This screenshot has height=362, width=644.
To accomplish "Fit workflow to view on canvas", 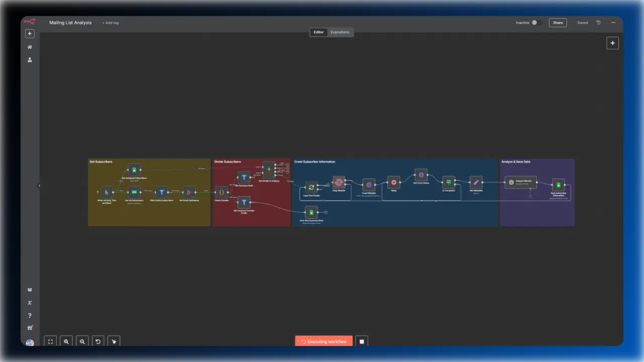I will click(x=50, y=341).
